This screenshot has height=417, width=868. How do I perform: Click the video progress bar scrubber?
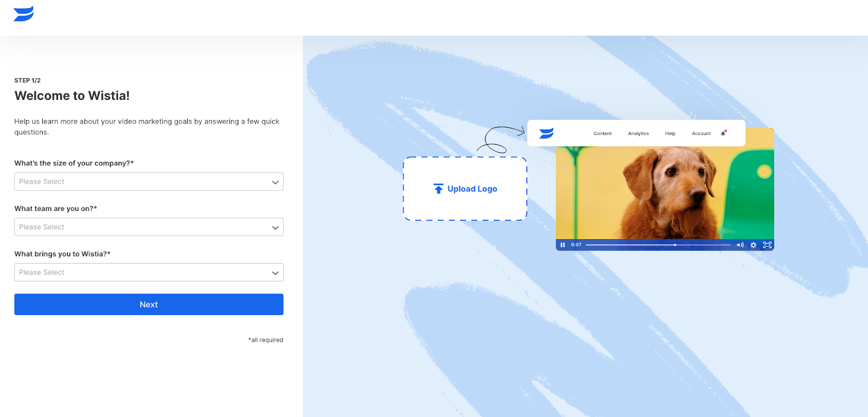click(x=675, y=245)
